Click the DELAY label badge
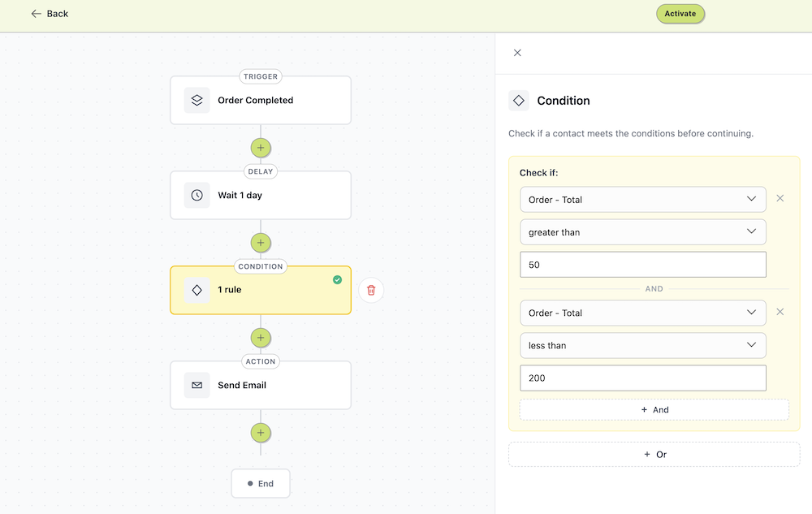 (261, 171)
